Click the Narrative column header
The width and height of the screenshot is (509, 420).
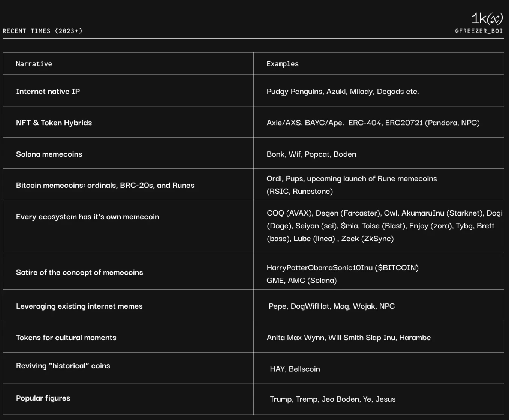(34, 64)
